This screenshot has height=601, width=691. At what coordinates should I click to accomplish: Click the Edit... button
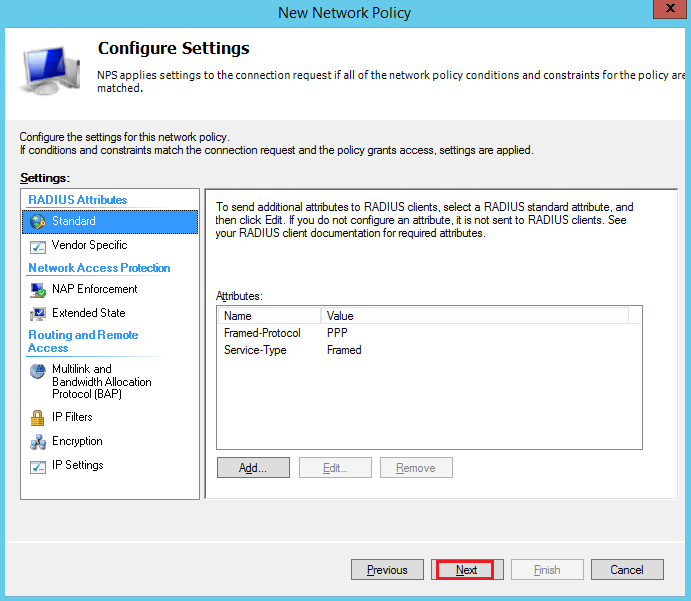(335, 467)
